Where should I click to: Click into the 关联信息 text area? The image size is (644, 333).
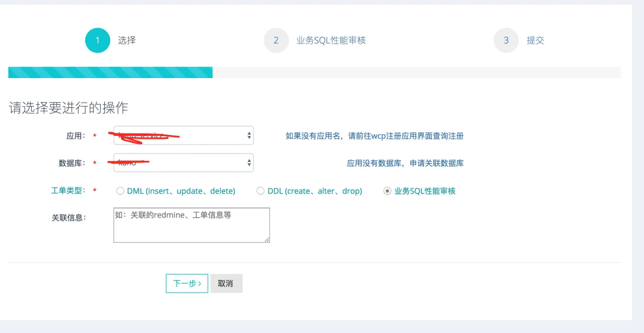[x=191, y=225]
